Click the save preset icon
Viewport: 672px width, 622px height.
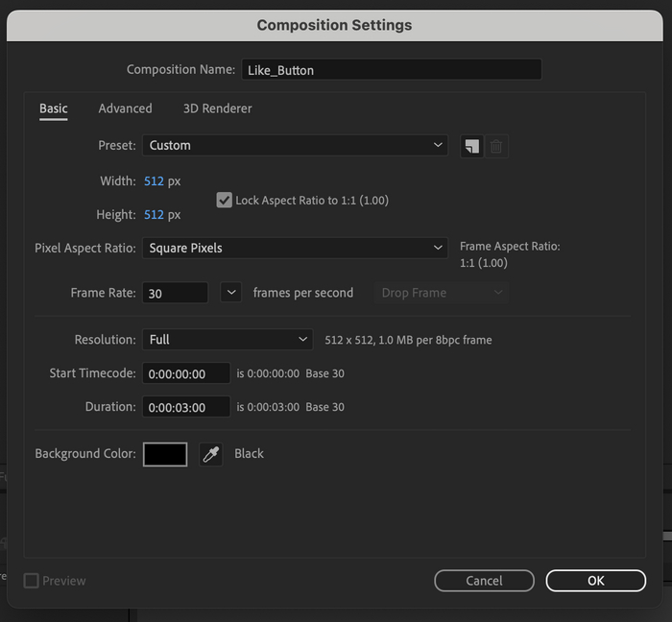[471, 146]
